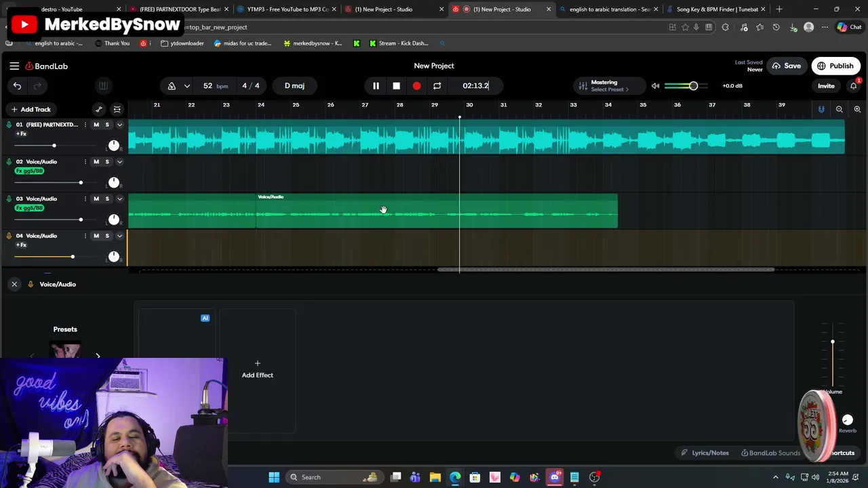Expand track 03 options chevron
868x488 pixels.
click(x=119, y=199)
